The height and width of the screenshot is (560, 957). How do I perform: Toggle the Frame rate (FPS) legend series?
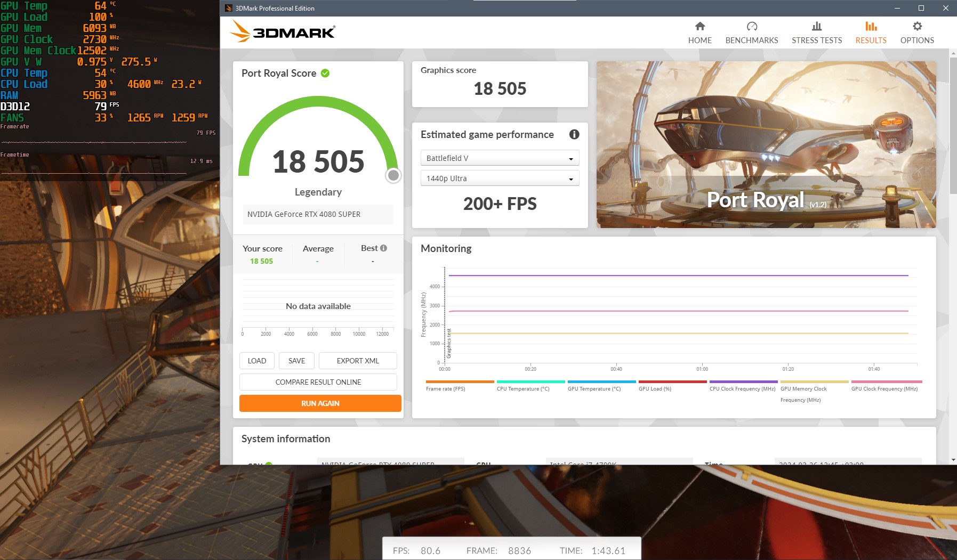click(x=460, y=385)
